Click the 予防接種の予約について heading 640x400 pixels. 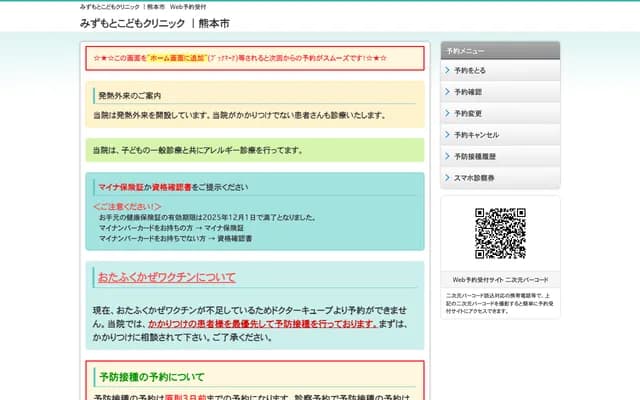(x=151, y=377)
